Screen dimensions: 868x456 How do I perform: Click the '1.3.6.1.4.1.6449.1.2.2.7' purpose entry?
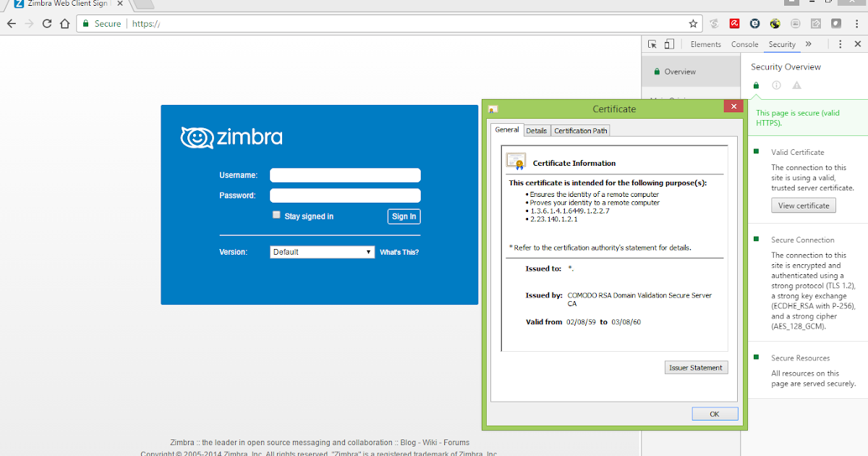[569, 211]
